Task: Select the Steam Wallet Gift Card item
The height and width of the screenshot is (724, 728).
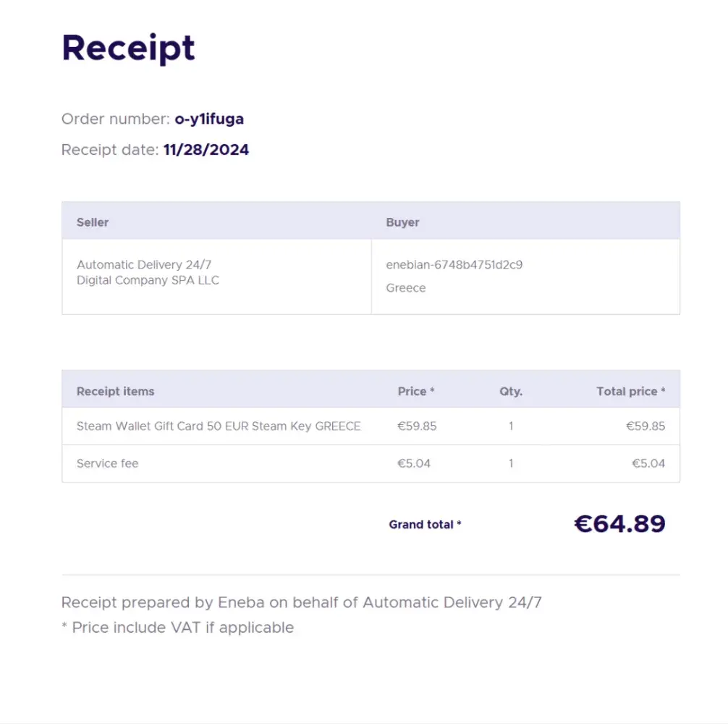Action: coord(219,426)
